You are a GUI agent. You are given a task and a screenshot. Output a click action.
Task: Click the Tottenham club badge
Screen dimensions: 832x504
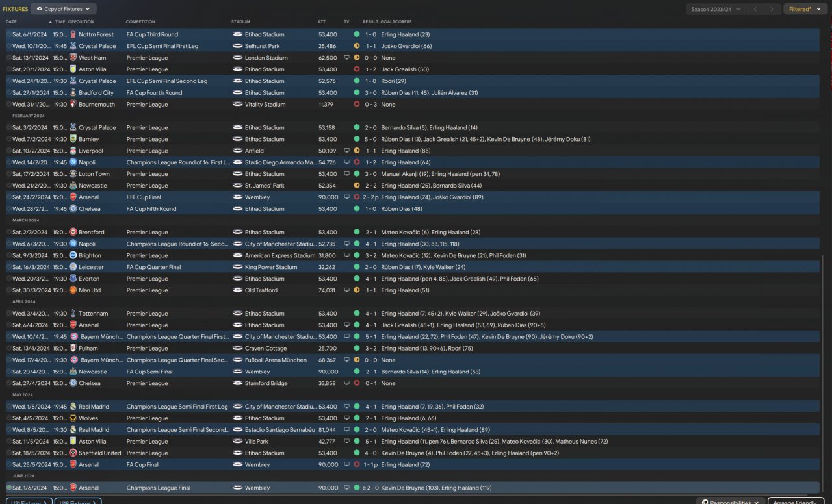pos(73,314)
